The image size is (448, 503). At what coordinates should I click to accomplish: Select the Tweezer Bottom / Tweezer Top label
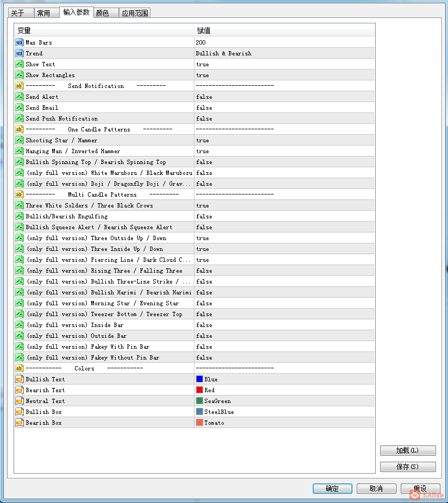[105, 314]
